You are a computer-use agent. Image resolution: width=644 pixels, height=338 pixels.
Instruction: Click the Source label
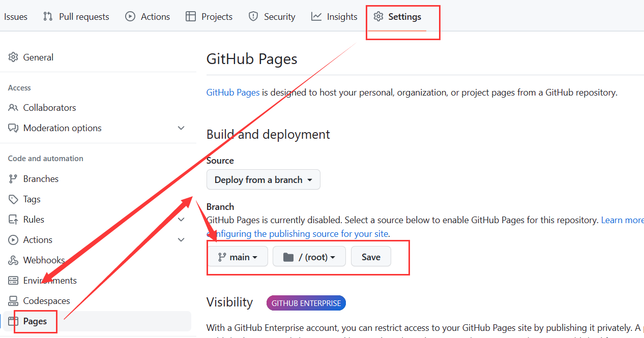pyautogui.click(x=220, y=161)
